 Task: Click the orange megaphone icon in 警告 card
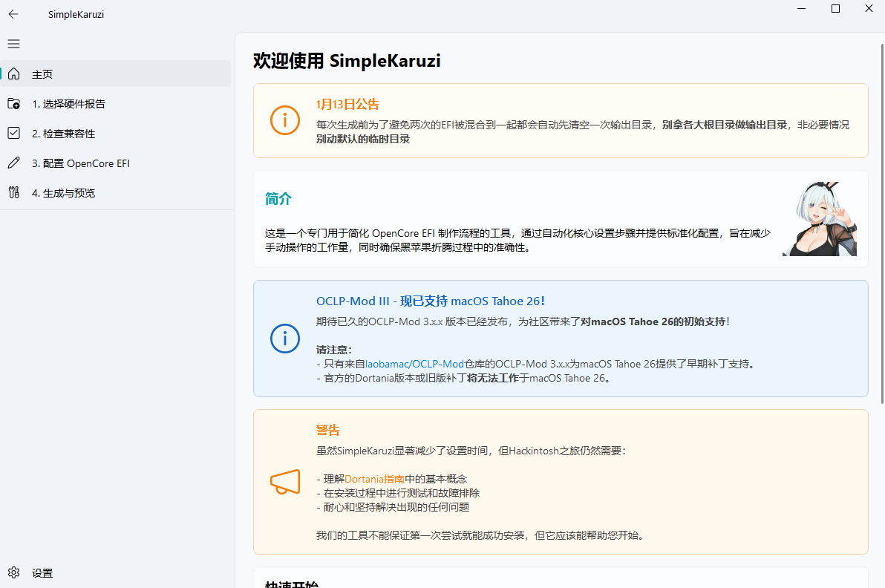285,482
